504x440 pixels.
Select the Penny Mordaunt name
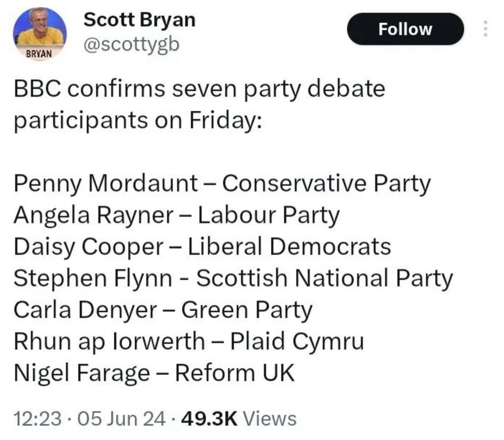point(105,184)
